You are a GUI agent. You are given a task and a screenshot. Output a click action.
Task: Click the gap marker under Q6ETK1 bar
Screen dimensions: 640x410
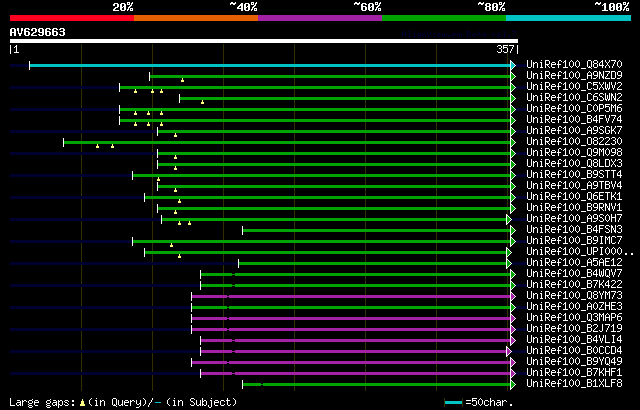[180, 202]
